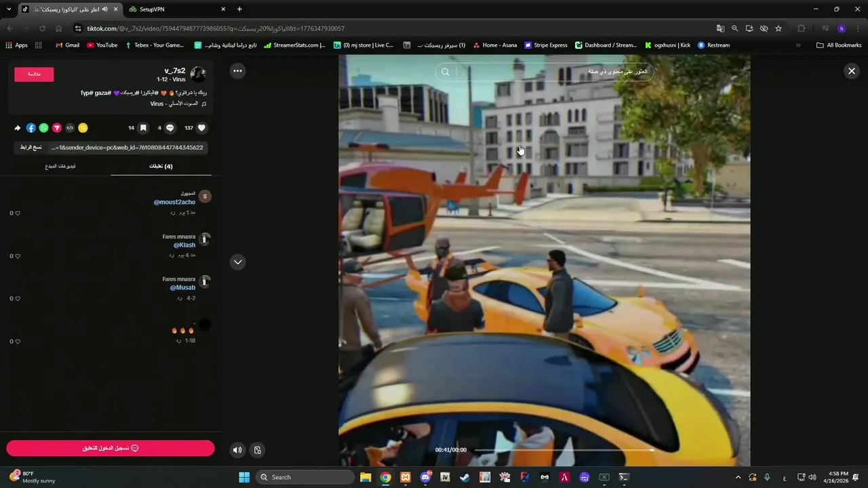This screenshot has height=488, width=868.
Task: Open the @moust2ache mention
Action: pos(174,202)
